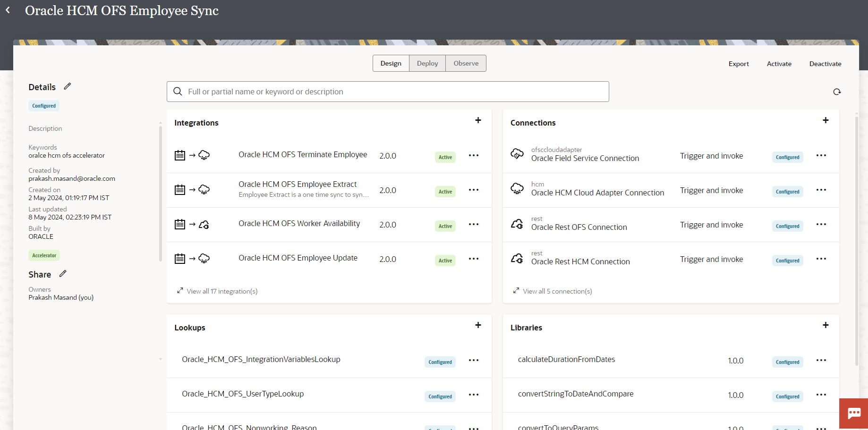Open the chat assistant icon

854,413
